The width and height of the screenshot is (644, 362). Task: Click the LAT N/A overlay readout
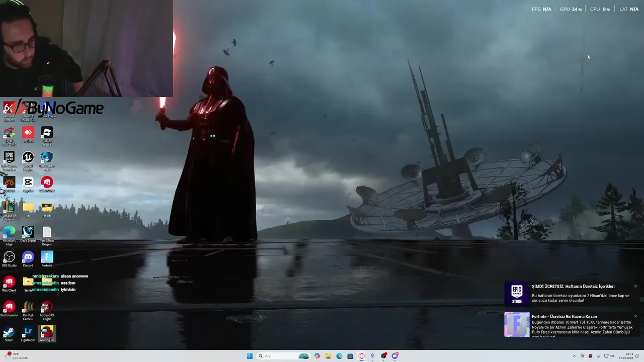coord(629,9)
